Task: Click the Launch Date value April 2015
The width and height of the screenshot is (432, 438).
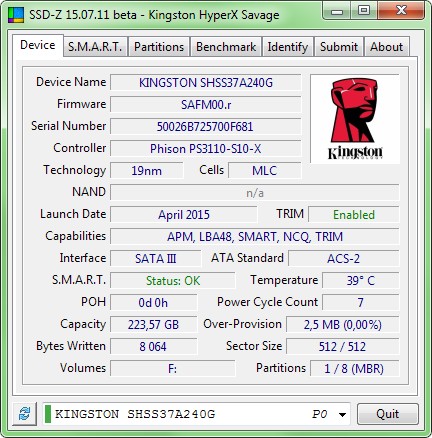Action: [184, 215]
